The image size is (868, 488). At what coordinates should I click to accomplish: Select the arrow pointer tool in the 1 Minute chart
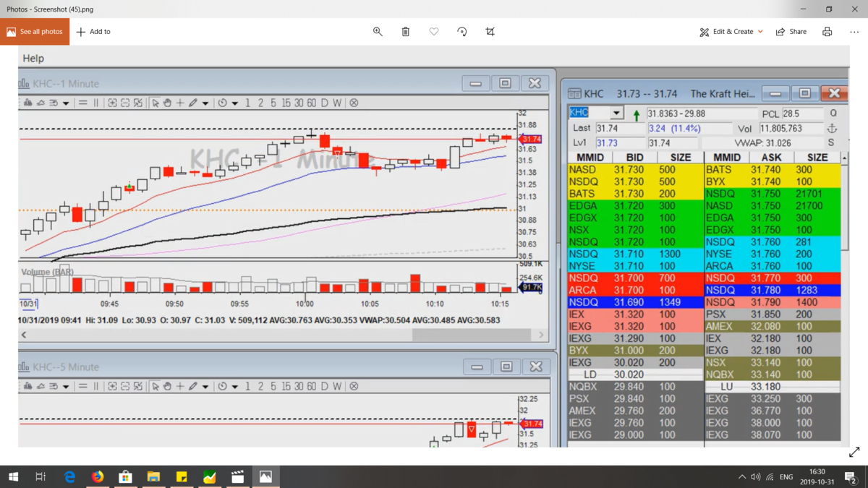click(155, 103)
